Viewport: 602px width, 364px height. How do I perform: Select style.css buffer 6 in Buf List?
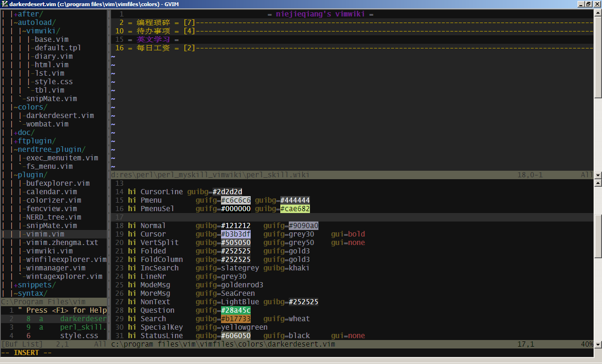click(54, 336)
